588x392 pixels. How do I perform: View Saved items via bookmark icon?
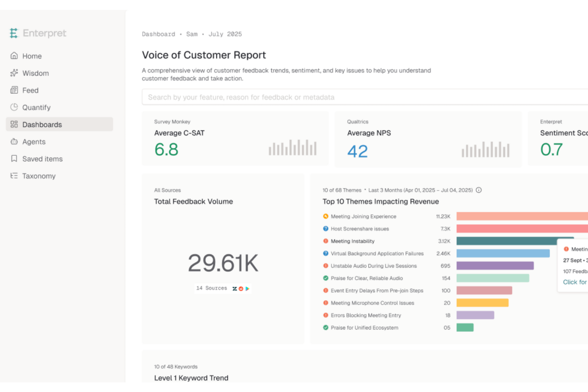pyautogui.click(x=14, y=159)
